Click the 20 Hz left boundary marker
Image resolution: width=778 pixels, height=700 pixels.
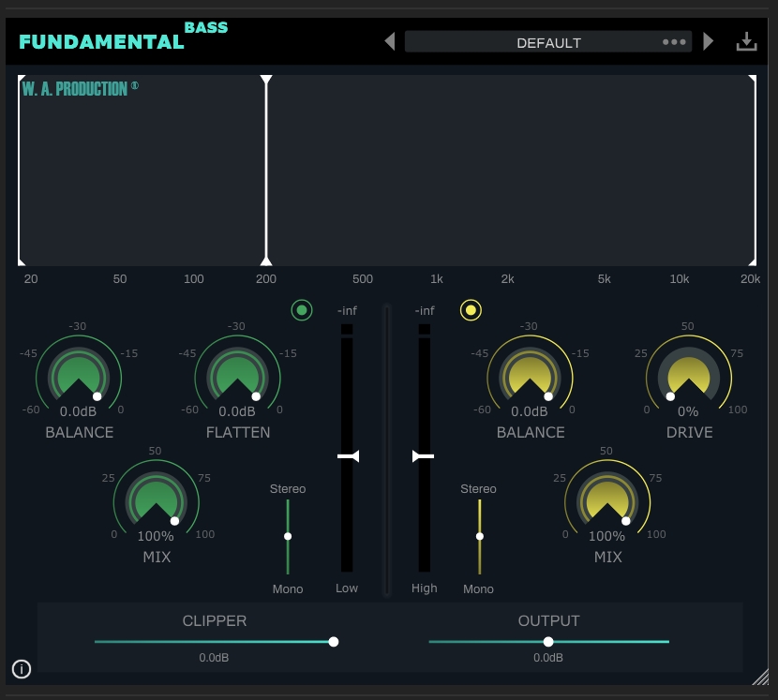[20, 171]
